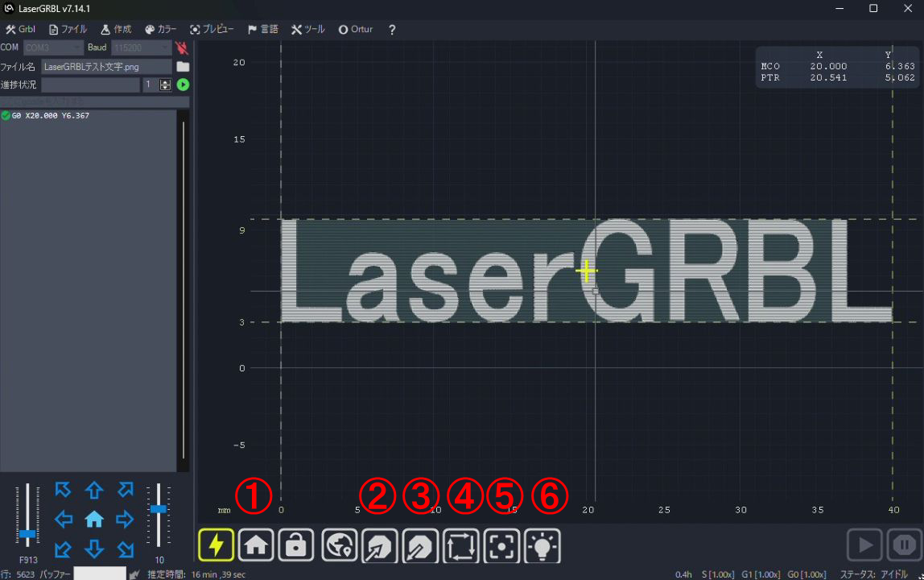The height and width of the screenshot is (580, 924).
Task: Click the F913 jog speed slider
Action: (x=28, y=533)
